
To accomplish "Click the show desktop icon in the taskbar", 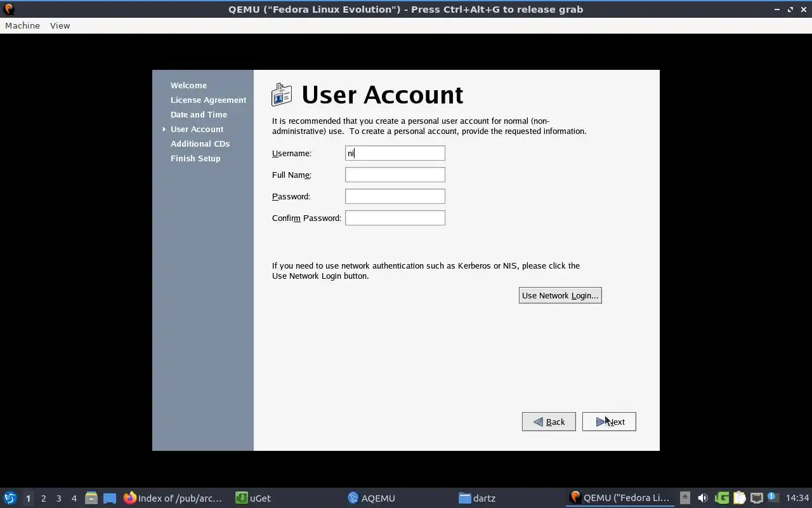I will click(110, 498).
